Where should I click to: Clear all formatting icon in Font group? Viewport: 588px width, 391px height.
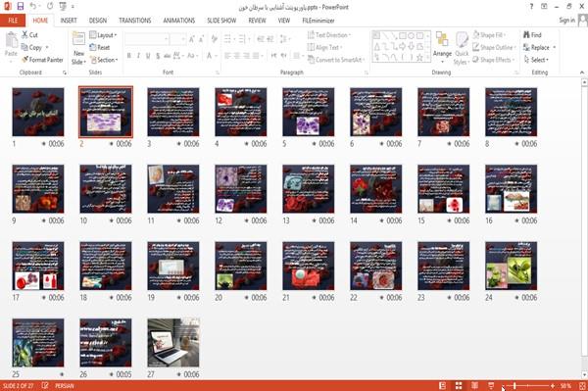214,39
